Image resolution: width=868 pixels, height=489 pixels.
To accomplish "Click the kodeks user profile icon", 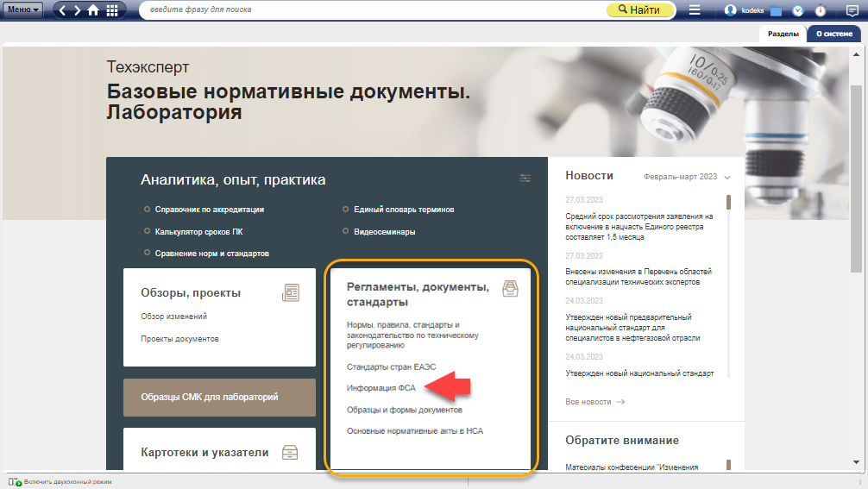I will tap(730, 10).
